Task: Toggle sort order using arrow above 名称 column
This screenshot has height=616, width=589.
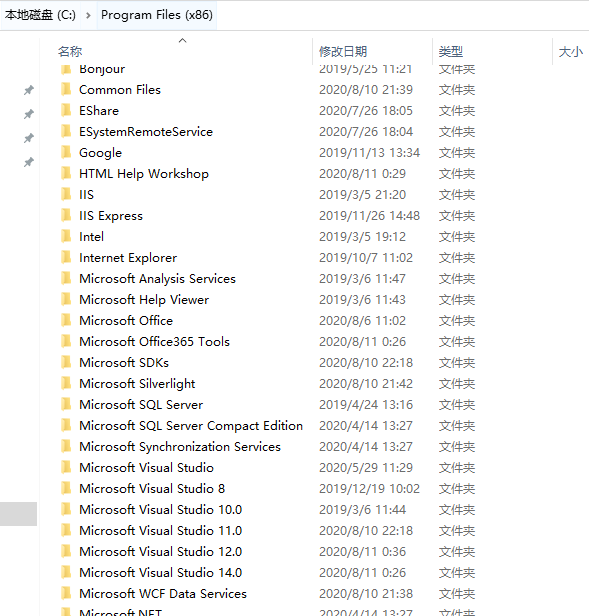Action: (x=182, y=40)
